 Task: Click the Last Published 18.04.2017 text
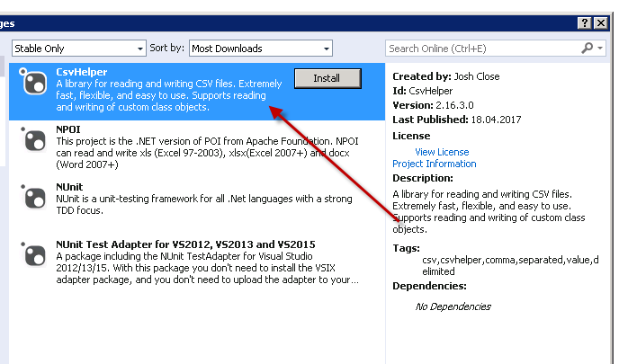(456, 120)
